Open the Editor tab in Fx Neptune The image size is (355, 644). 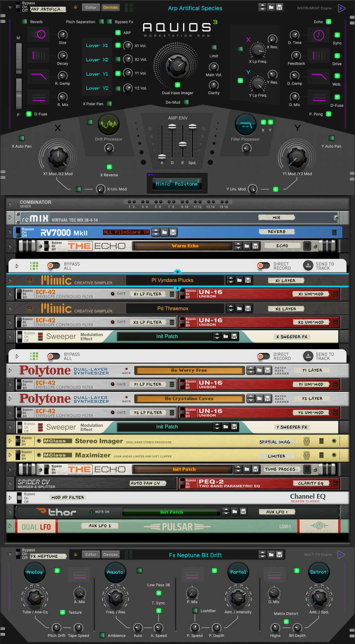click(x=91, y=554)
